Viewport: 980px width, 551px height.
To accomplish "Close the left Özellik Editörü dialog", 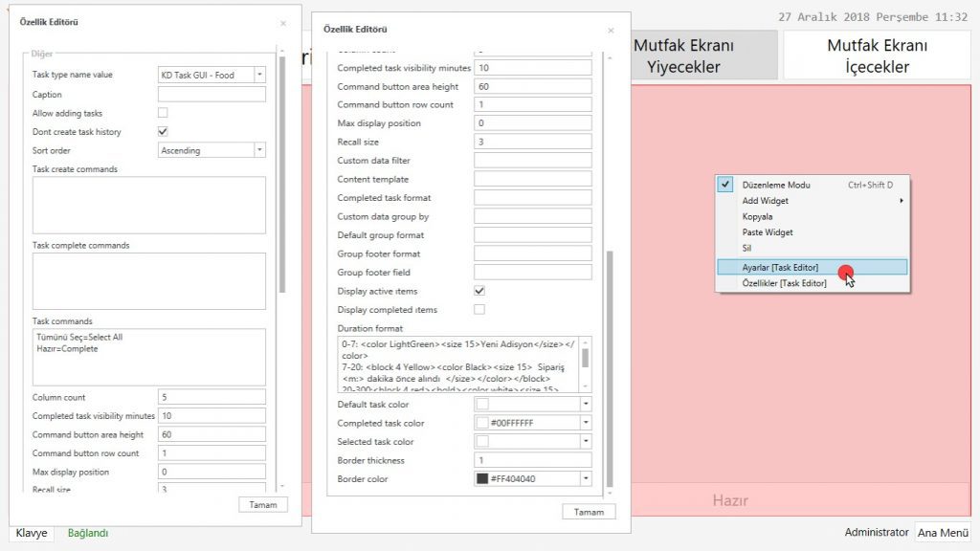I will [x=282, y=23].
